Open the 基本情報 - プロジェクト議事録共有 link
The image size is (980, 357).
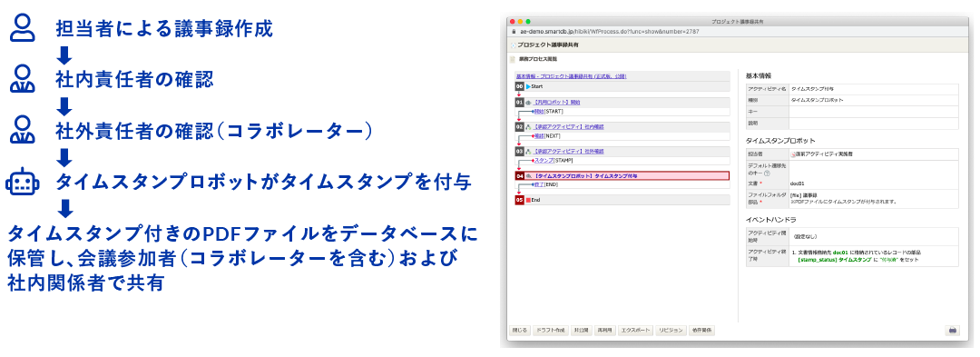click(x=572, y=76)
